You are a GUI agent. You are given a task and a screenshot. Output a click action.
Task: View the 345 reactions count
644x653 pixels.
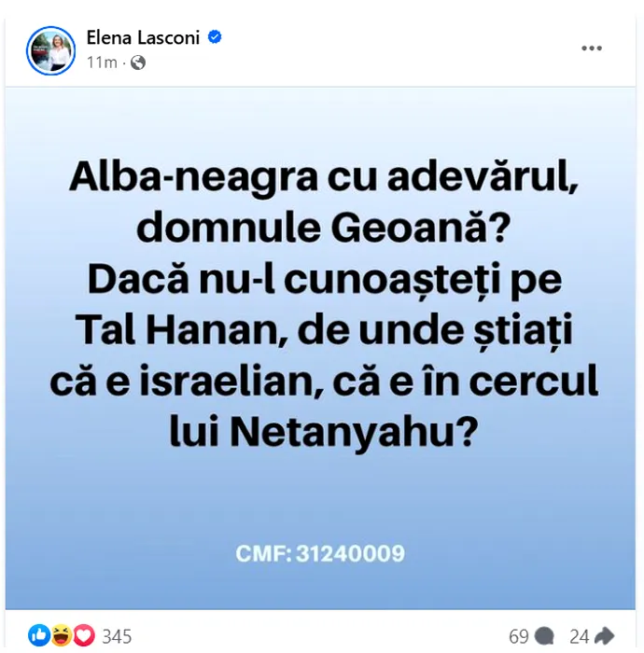click(117, 636)
